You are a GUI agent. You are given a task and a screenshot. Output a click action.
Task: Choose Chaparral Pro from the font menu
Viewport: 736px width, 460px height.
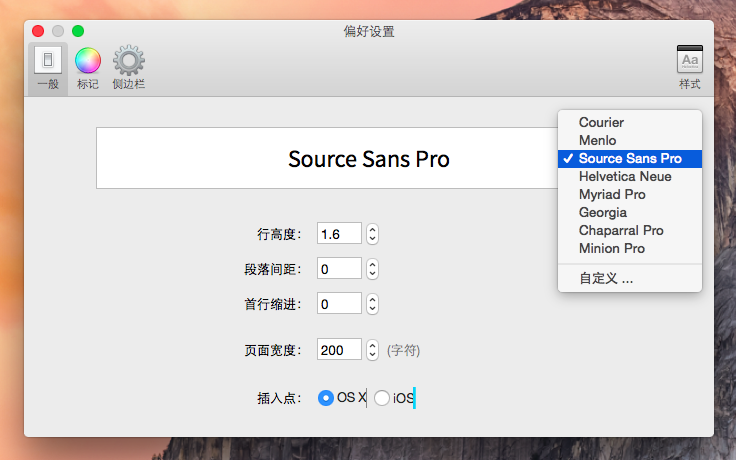(630, 230)
